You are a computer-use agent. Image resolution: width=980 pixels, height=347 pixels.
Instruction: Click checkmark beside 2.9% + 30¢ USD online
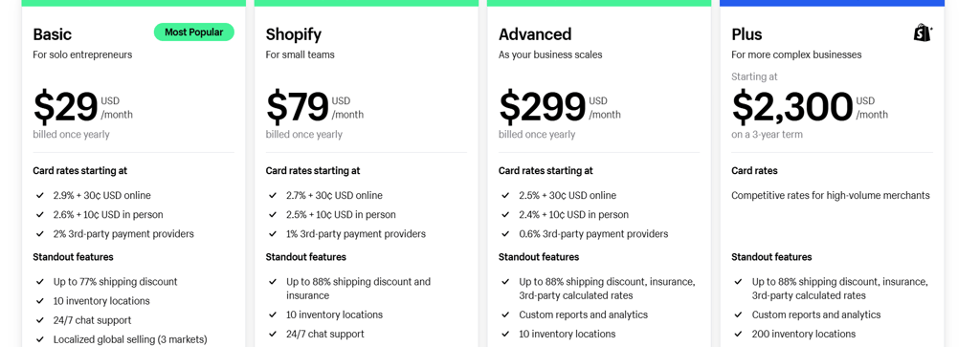point(39,195)
